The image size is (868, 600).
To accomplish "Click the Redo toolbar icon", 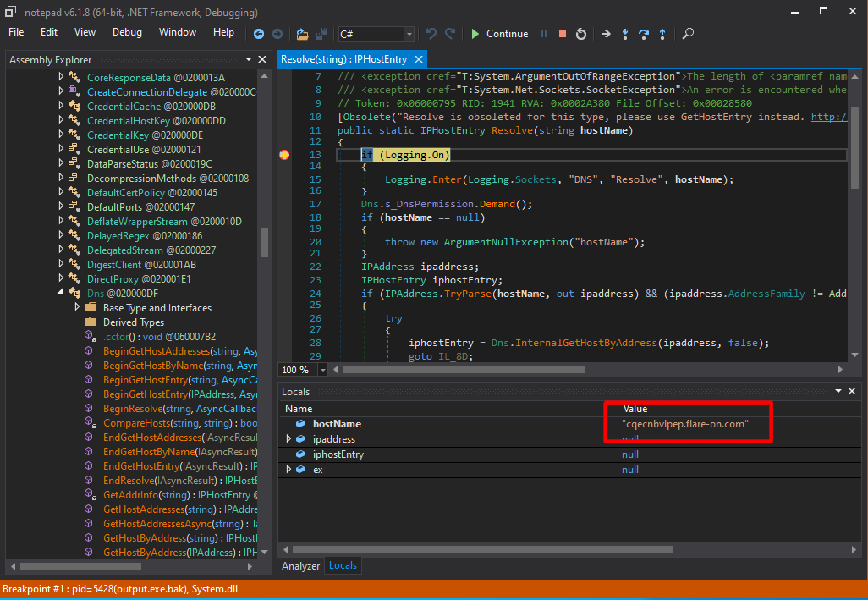I will [x=450, y=34].
